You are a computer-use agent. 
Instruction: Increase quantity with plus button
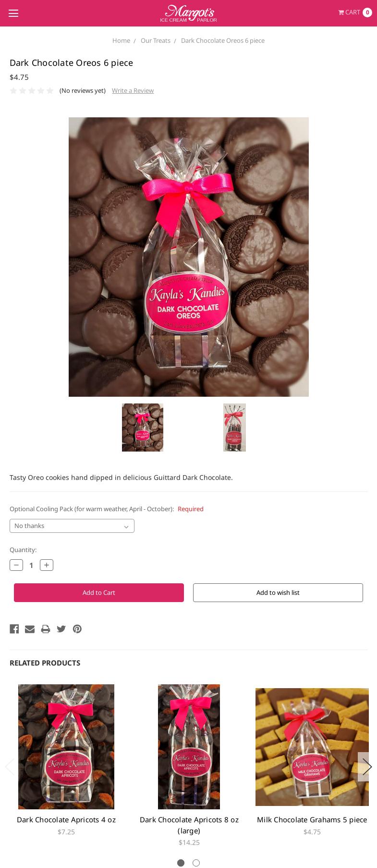[47, 565]
